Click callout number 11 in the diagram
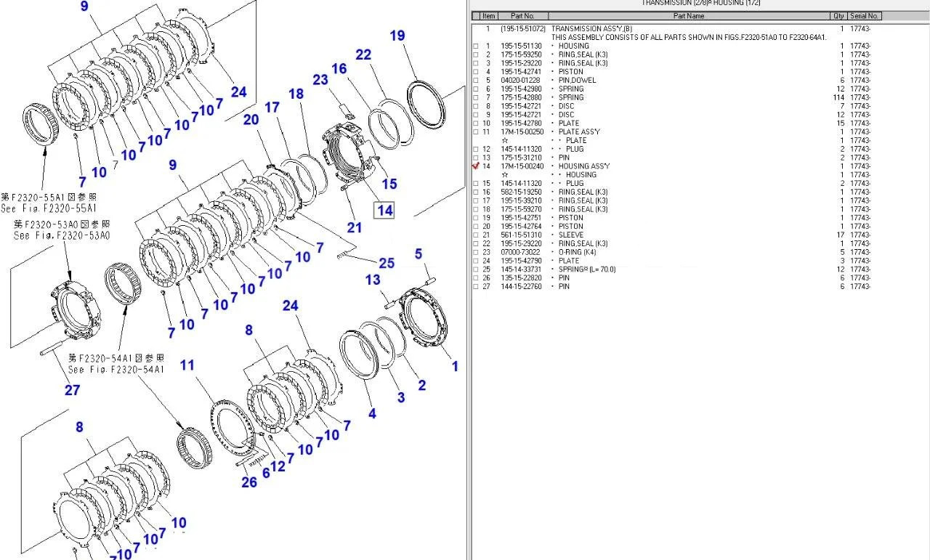Screen dimensions: 930x560 187,365
